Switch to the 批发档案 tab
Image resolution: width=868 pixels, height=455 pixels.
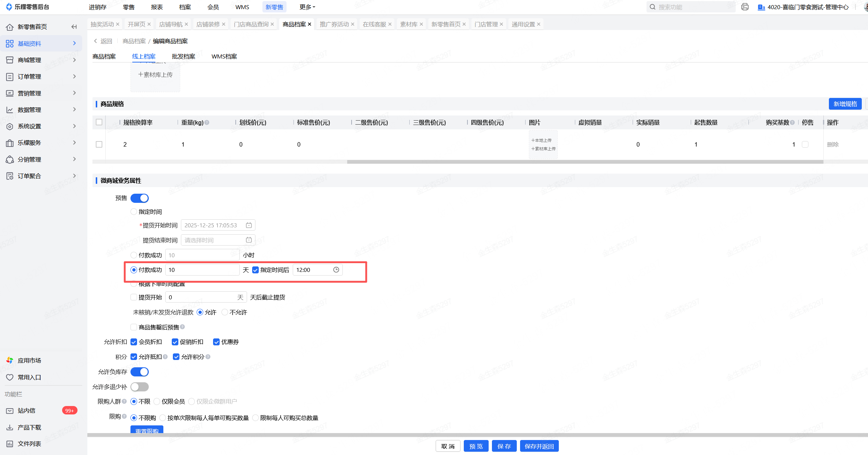183,56
